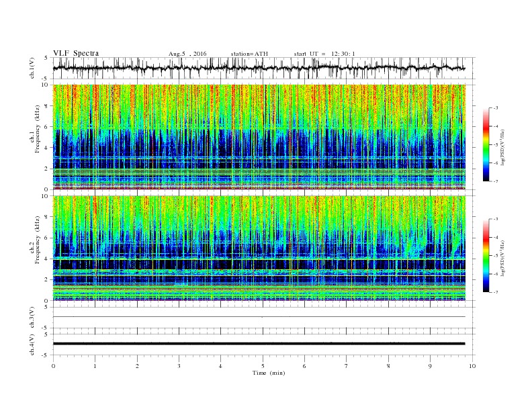Click the "ch.1(V)" waveform axis label

tap(32, 68)
